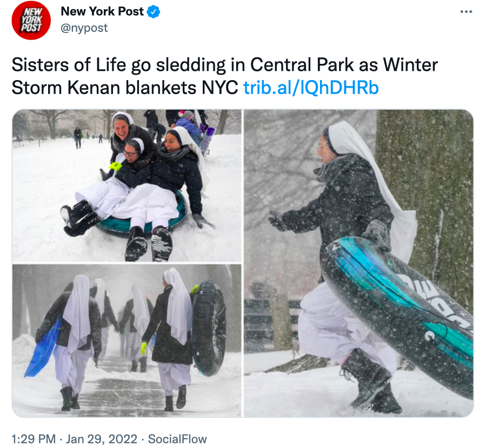This screenshot has height=448, width=486.
Task: Click the New York Post display name
Action: [x=102, y=11]
